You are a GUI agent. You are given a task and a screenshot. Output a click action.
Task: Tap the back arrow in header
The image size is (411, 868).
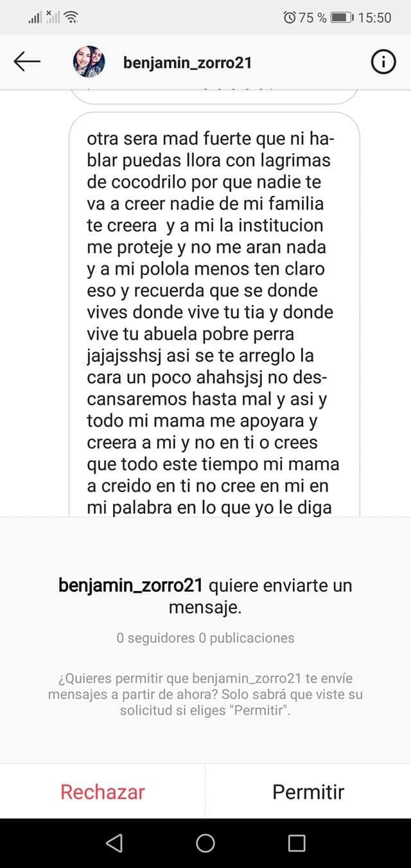click(x=27, y=62)
